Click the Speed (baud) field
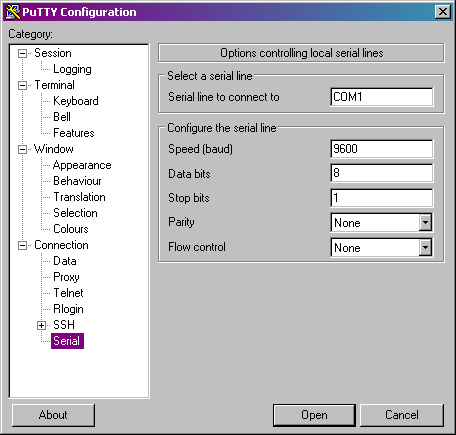 (382, 149)
